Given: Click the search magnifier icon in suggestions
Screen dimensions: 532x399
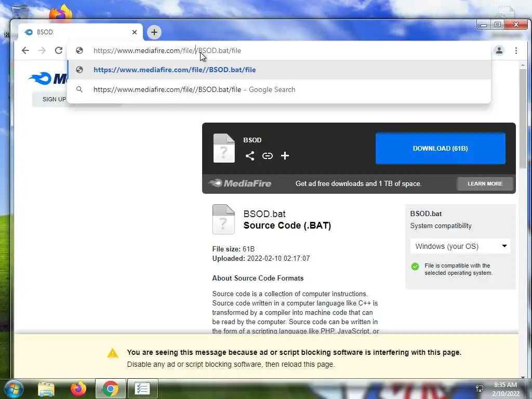Looking at the screenshot, I should coord(79,89).
